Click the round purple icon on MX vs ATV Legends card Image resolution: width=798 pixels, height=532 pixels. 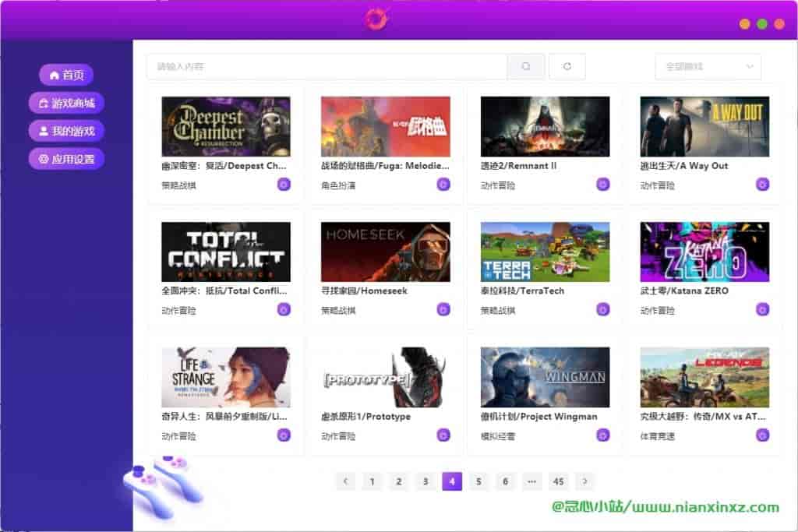click(762, 435)
